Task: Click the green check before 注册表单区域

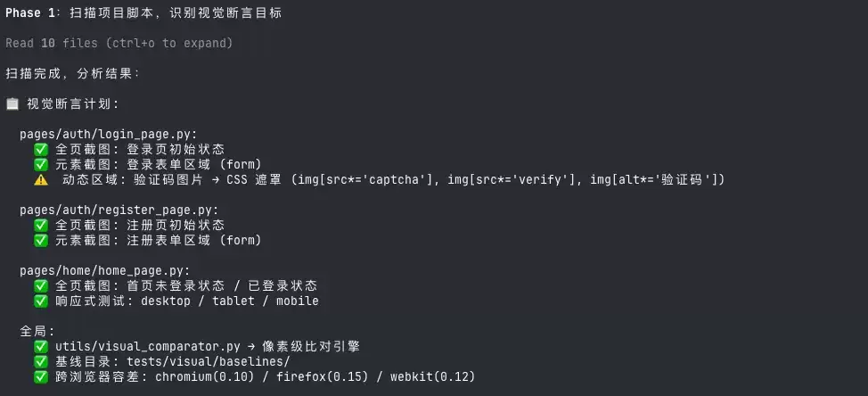Action: tap(41, 241)
